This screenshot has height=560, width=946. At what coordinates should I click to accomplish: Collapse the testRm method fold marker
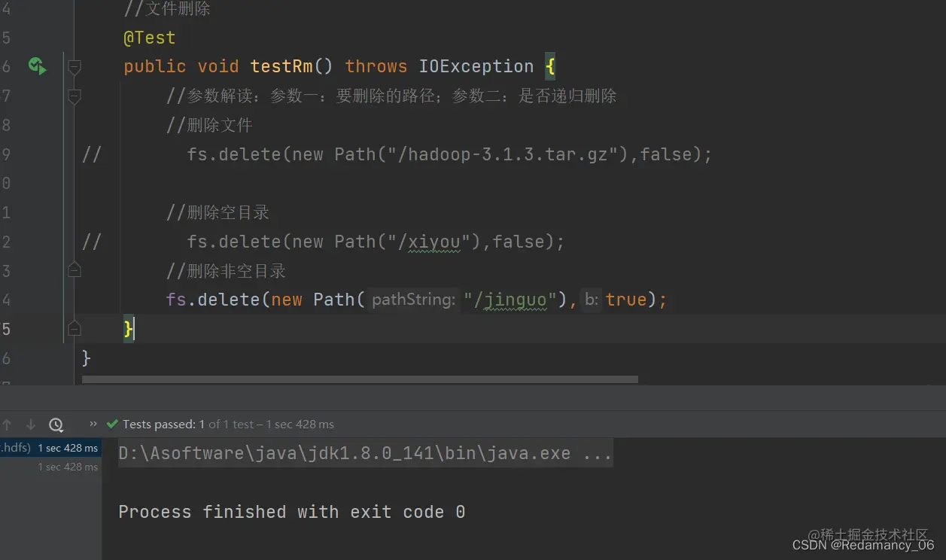pyautogui.click(x=74, y=67)
